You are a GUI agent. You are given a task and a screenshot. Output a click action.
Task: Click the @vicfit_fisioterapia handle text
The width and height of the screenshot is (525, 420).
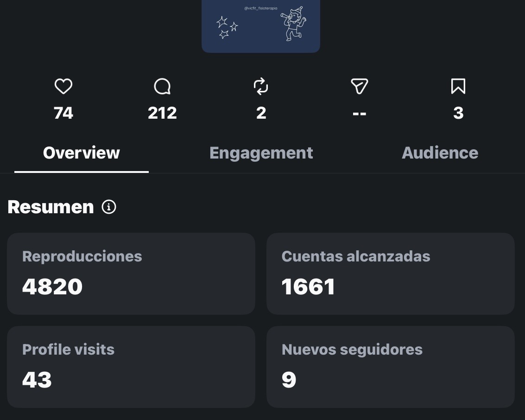(x=261, y=8)
